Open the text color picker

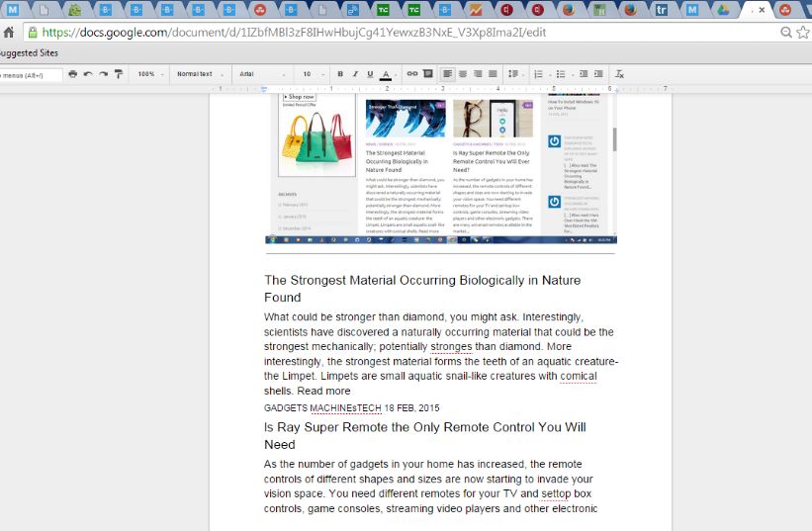[x=386, y=74]
